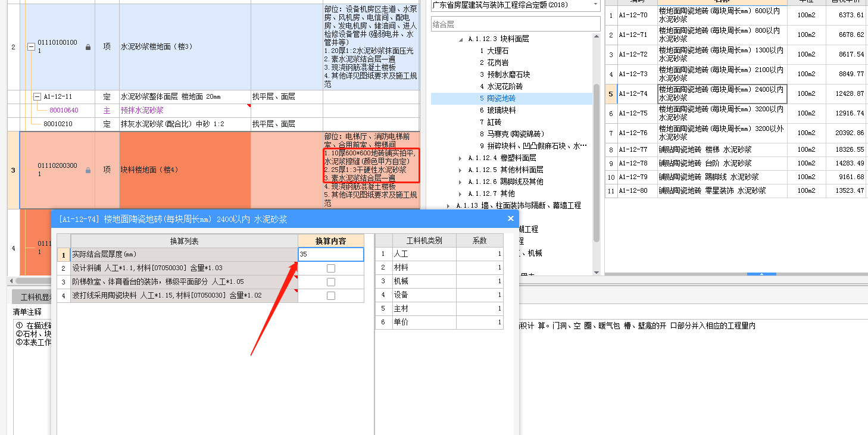Select 铺贴陶瓷地砖 楼梯 水泥砂浆 row

click(735, 150)
